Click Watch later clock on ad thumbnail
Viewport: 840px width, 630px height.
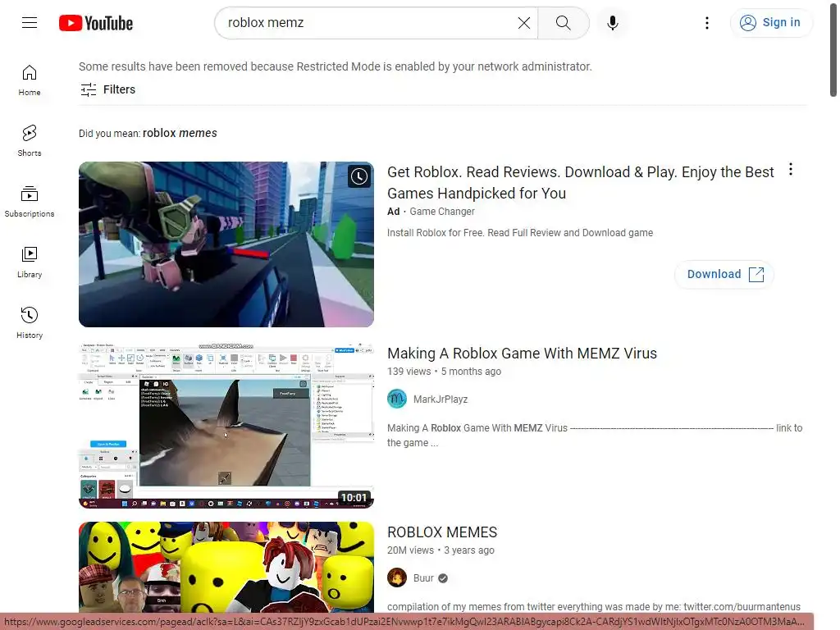coord(359,176)
